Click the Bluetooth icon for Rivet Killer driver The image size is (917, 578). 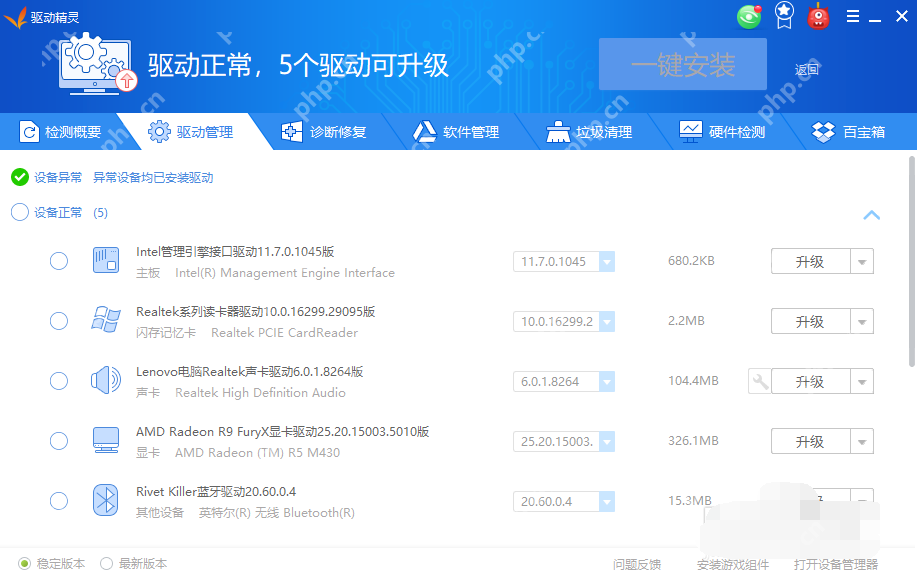[105, 501]
